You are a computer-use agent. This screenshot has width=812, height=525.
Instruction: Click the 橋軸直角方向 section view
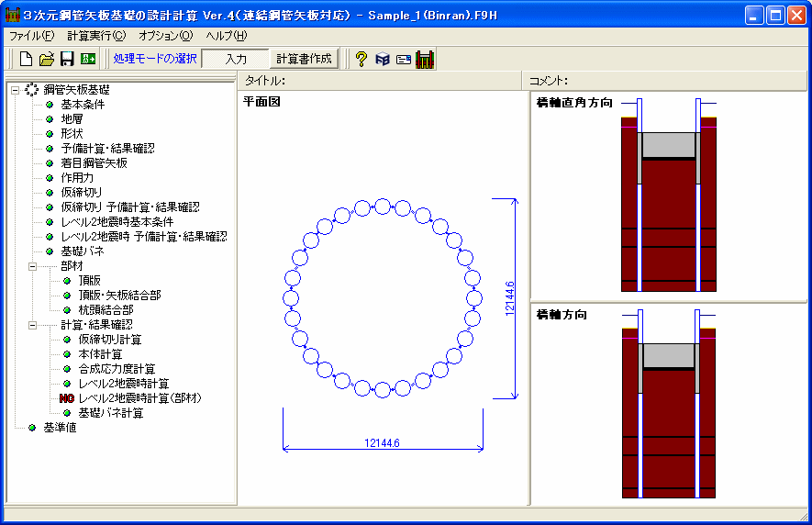click(x=669, y=195)
